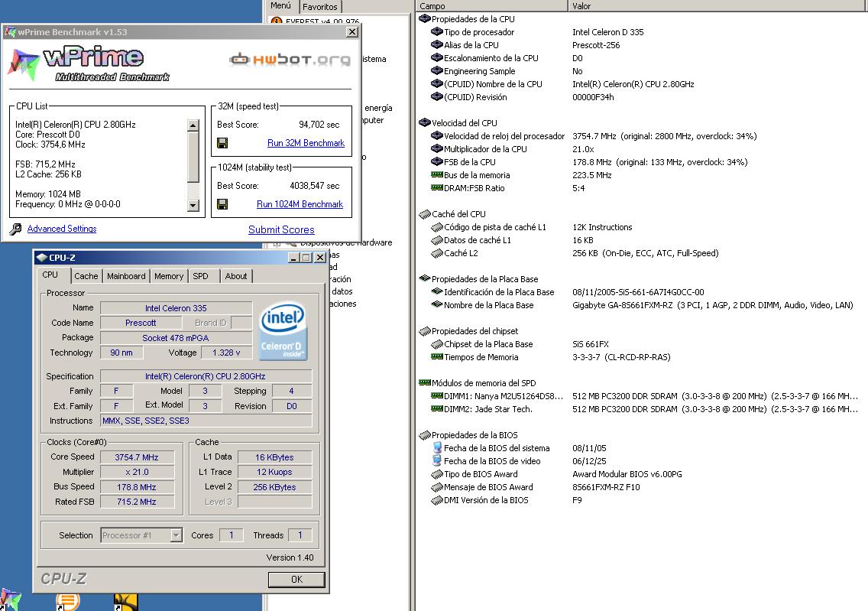Click the Propiedades de la BIOS section icon
Screen dimensions: 868x611
point(425,435)
